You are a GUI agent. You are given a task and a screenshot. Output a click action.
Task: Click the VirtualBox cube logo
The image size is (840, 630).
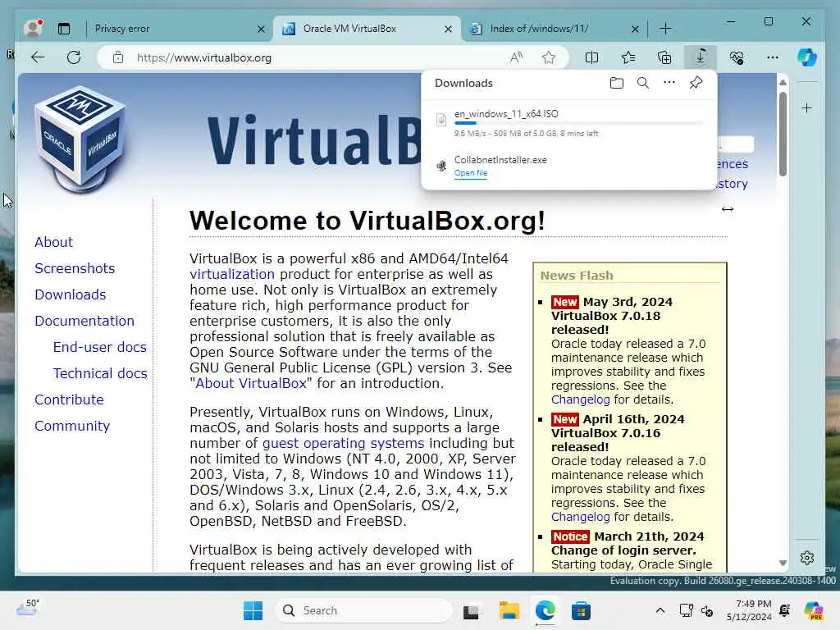tap(80, 139)
